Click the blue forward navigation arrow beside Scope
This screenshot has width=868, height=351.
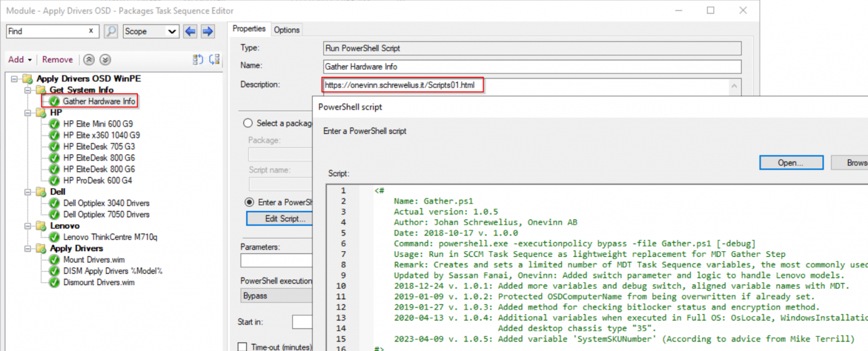pos(207,32)
